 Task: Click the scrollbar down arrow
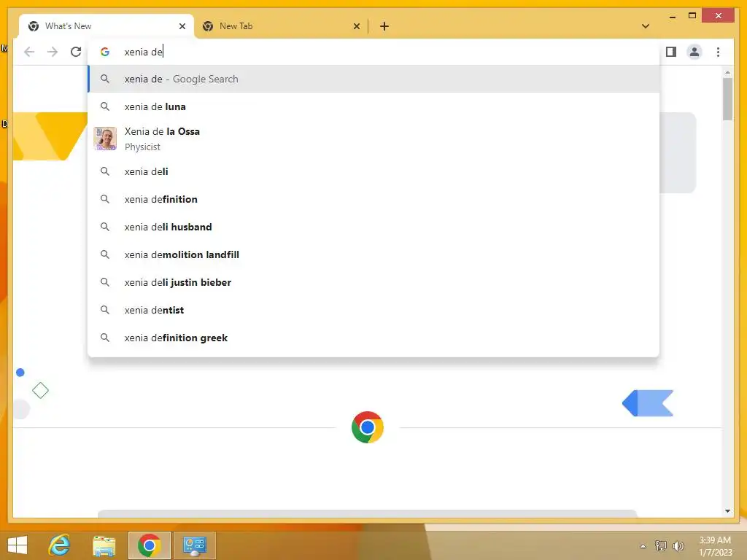pyautogui.click(x=727, y=511)
